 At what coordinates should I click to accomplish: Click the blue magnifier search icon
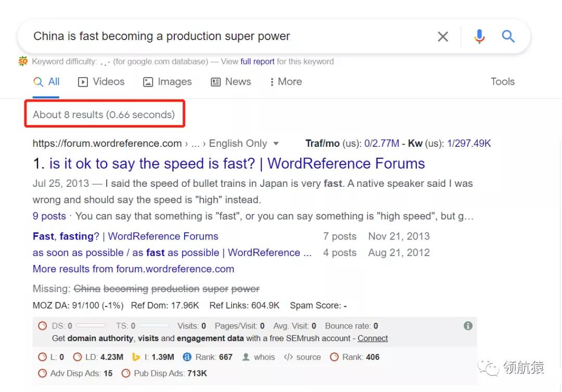tap(508, 36)
